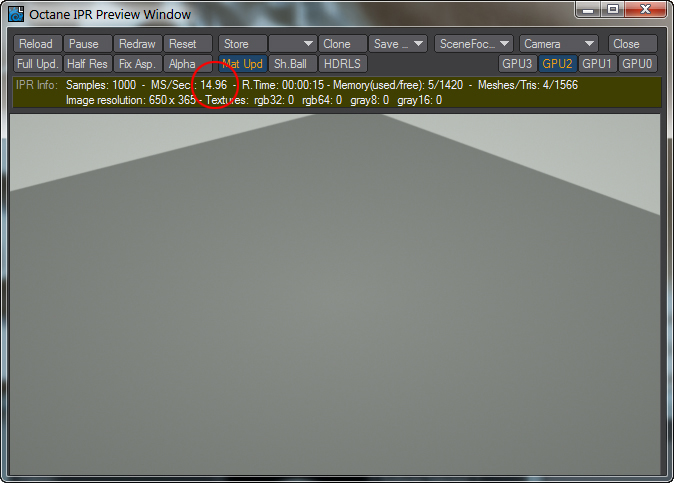Store the current render image
This screenshot has height=483, width=674.
tap(242, 44)
